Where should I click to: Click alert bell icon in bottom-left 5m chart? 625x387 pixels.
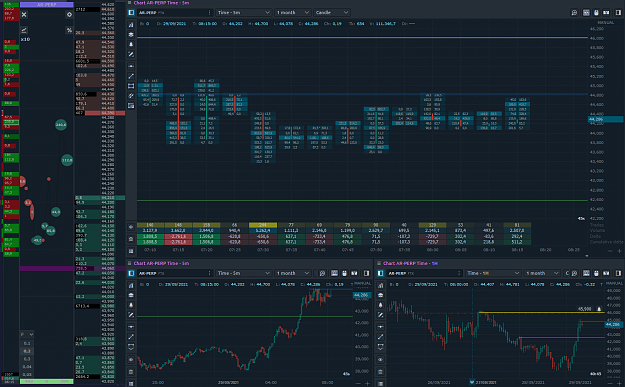tap(131, 305)
